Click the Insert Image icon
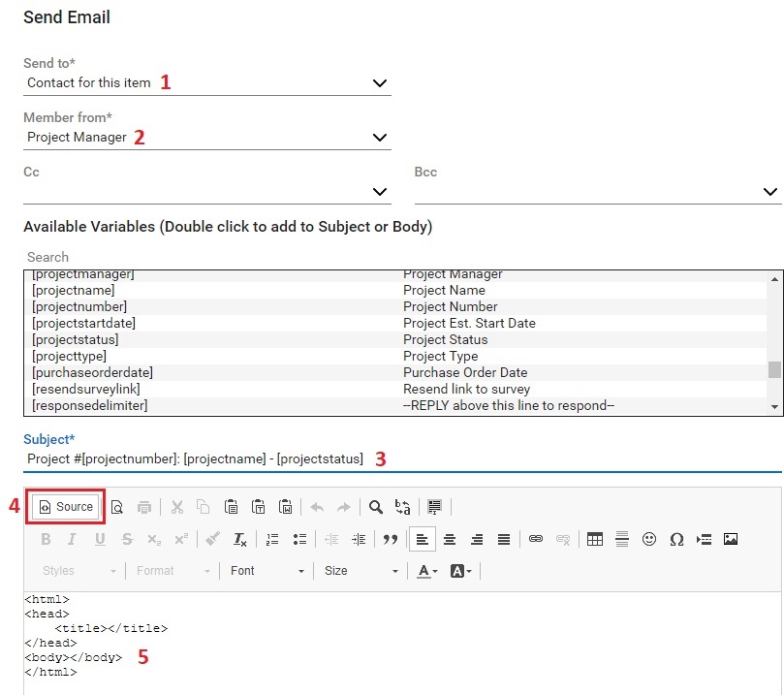 pyautogui.click(x=731, y=539)
